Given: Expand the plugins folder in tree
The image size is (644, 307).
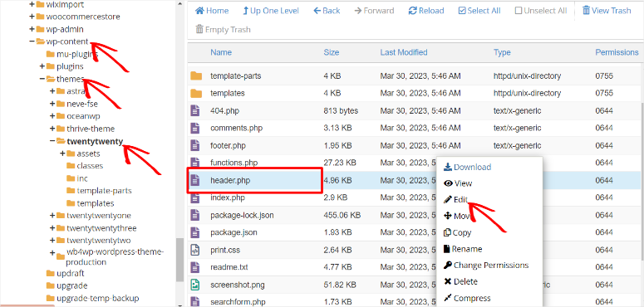Looking at the screenshot, I should [42, 66].
